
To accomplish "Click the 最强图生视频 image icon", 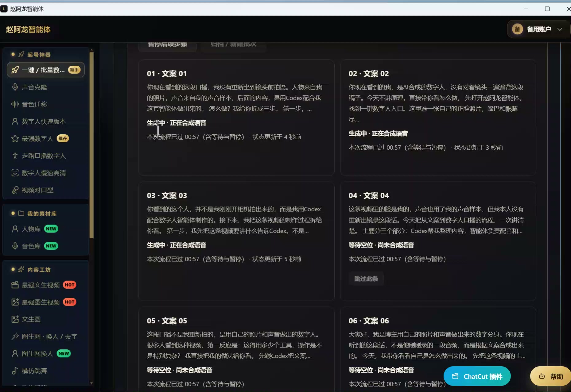I will click(x=15, y=302).
